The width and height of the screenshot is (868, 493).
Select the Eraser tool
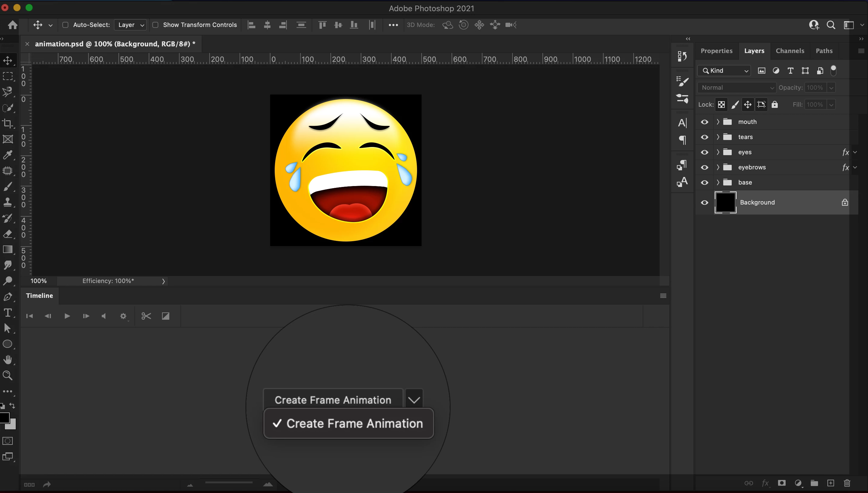click(x=8, y=234)
